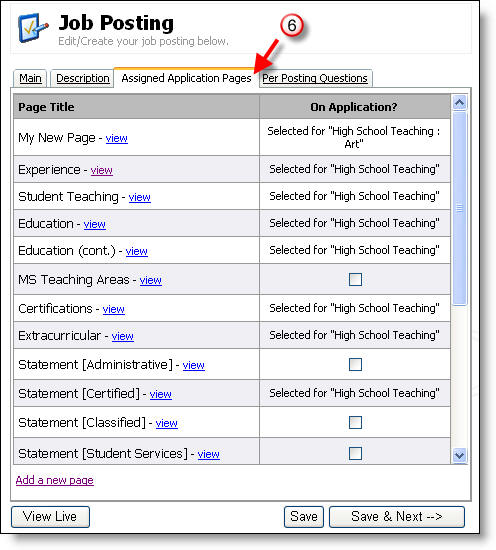
Task: View the My New Page page
Action: (116, 138)
